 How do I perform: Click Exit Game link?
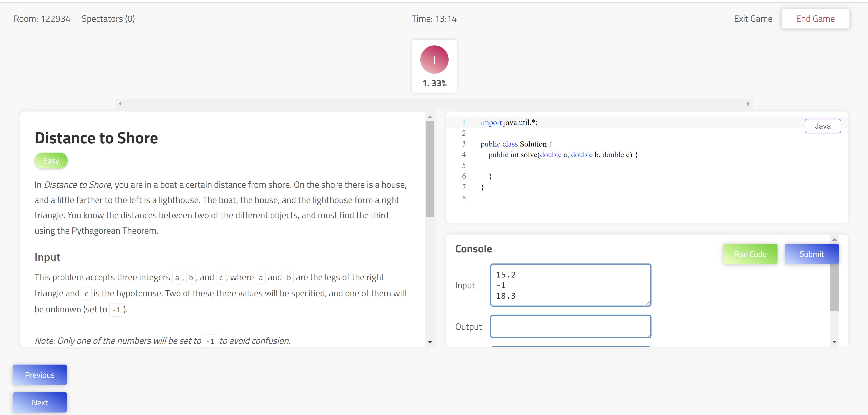tap(753, 19)
